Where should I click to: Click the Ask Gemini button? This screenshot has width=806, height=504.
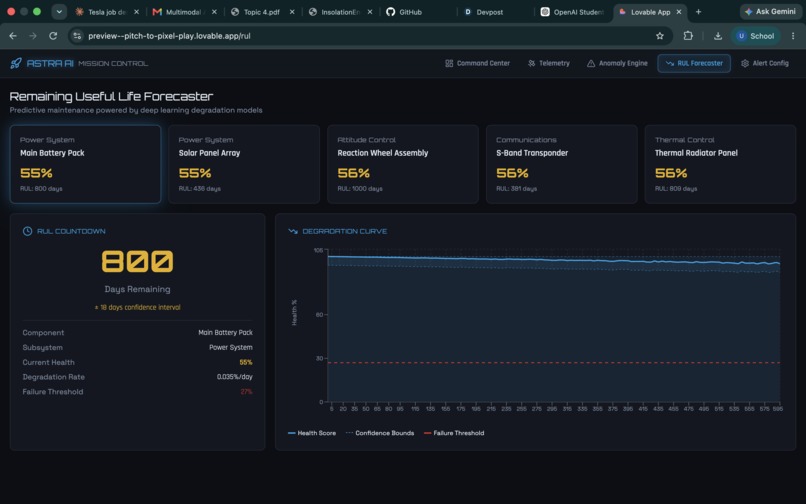coord(770,11)
